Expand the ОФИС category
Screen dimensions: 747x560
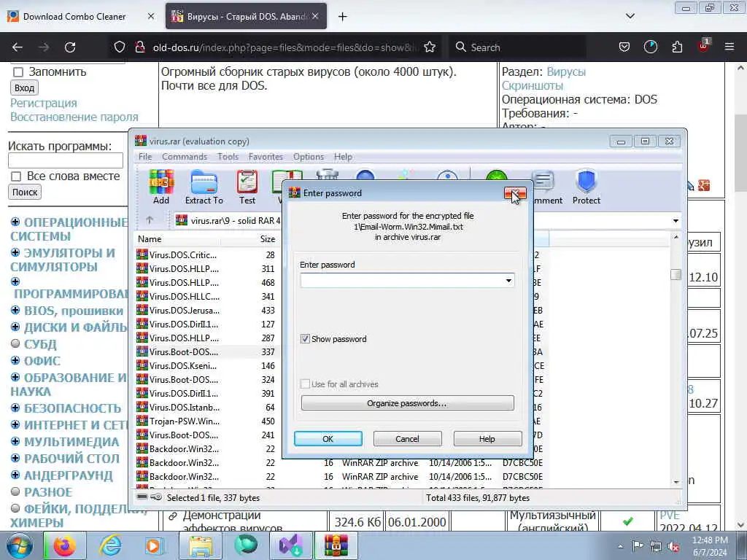[15, 360]
